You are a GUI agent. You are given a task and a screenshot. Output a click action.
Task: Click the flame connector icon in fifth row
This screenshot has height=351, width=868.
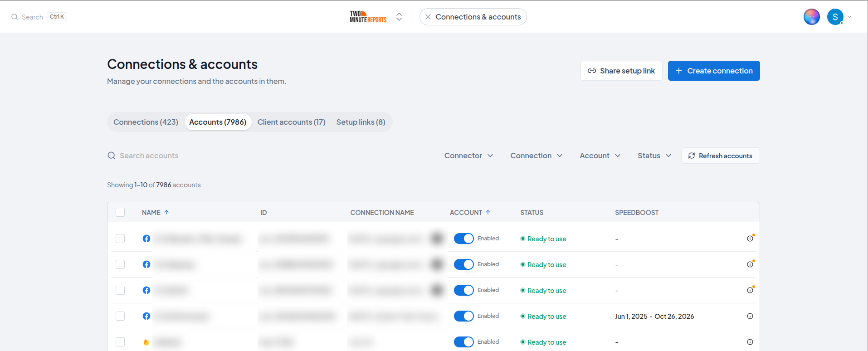pos(146,342)
